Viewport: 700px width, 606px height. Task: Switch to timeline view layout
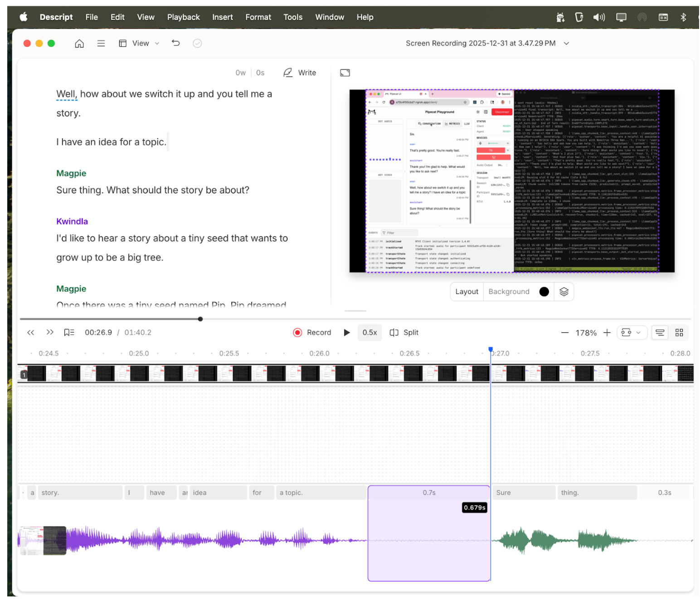[x=660, y=333]
